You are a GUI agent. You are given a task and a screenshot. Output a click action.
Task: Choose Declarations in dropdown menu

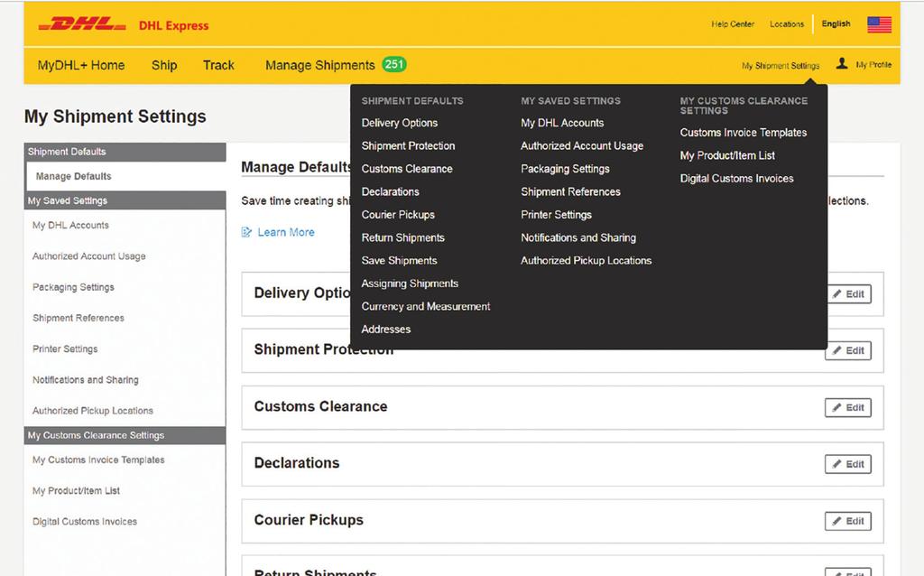tap(390, 191)
